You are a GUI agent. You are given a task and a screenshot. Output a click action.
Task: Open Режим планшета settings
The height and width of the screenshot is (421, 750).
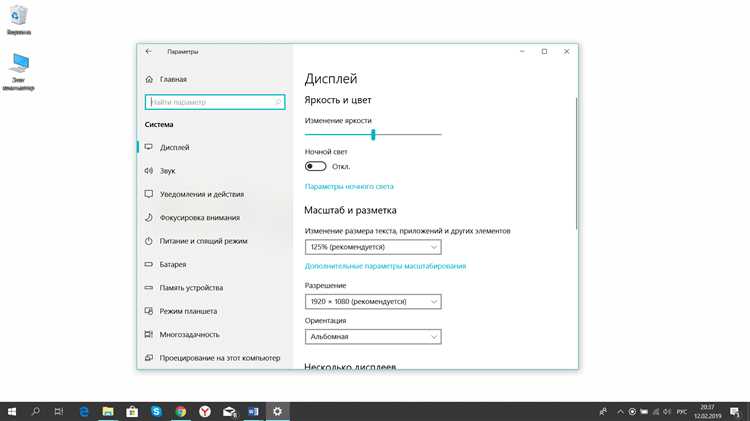214,311
